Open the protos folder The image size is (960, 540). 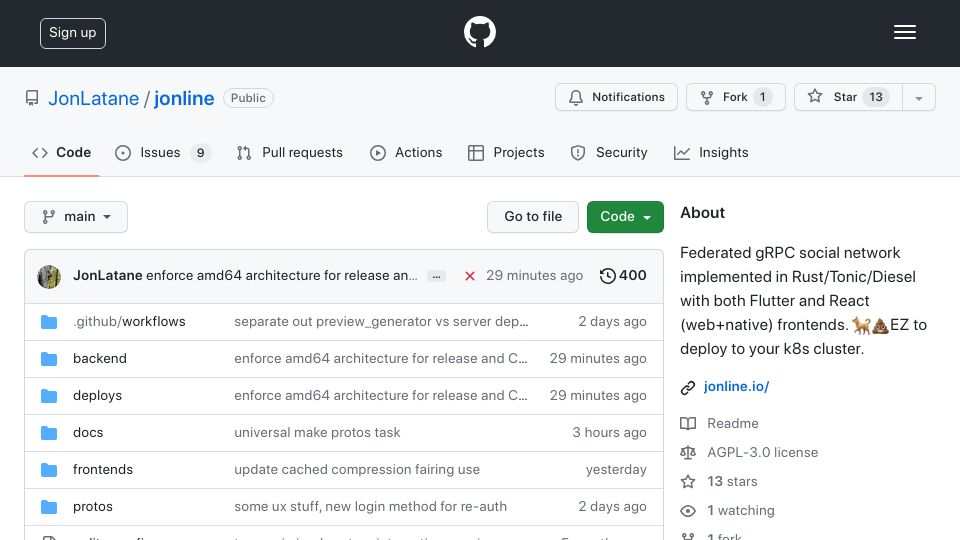93,507
